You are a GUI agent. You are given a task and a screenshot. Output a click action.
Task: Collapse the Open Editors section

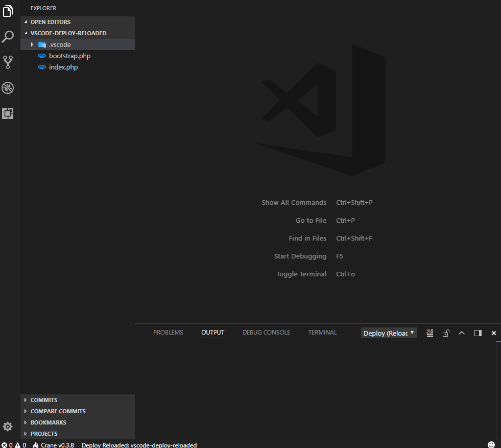tap(78, 22)
